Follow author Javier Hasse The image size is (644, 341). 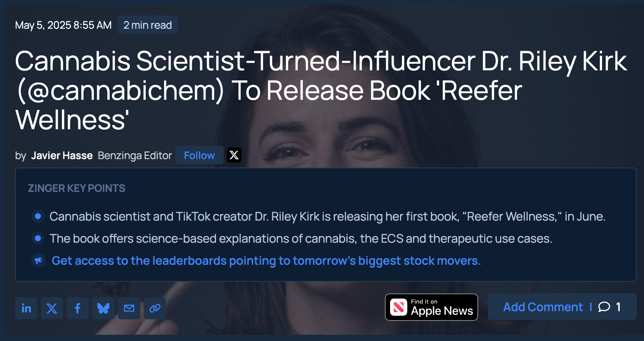coord(199,155)
